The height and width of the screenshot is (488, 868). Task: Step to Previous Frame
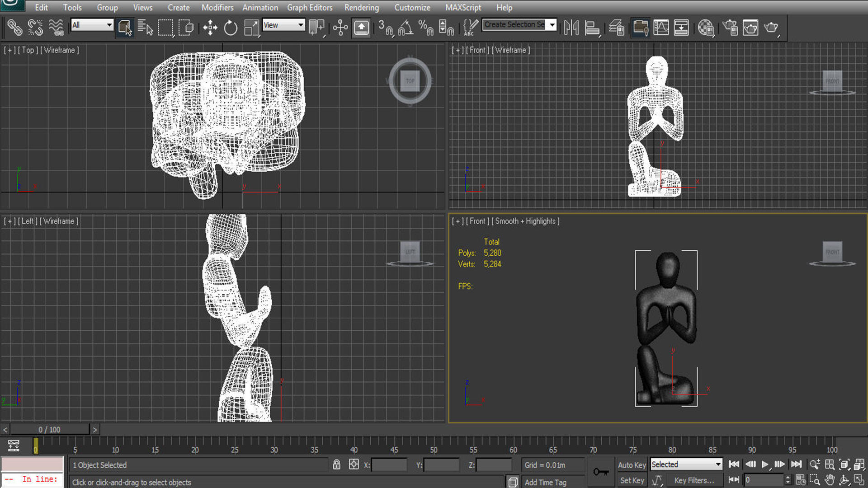[x=750, y=464]
